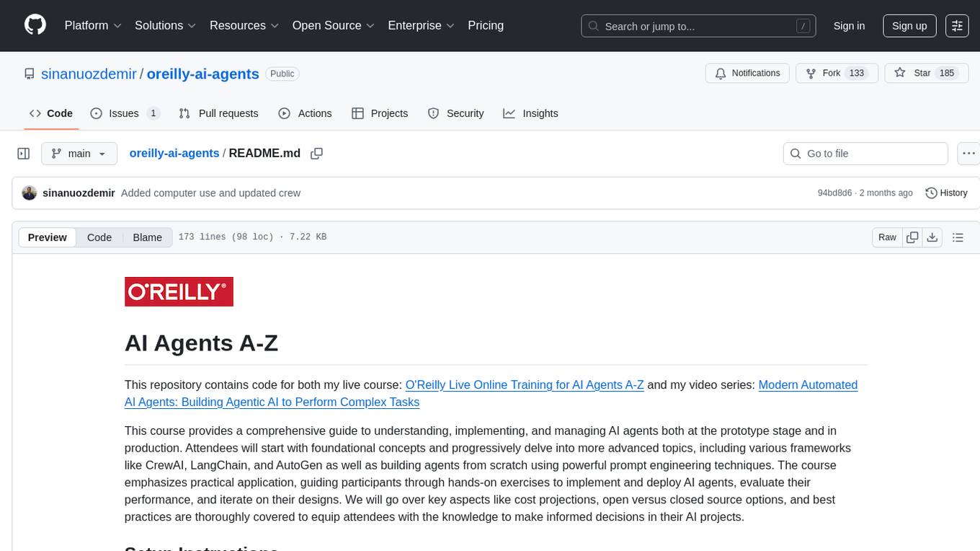Focus the Search or jump to field
This screenshot has height=551, width=980.
coord(699,26)
